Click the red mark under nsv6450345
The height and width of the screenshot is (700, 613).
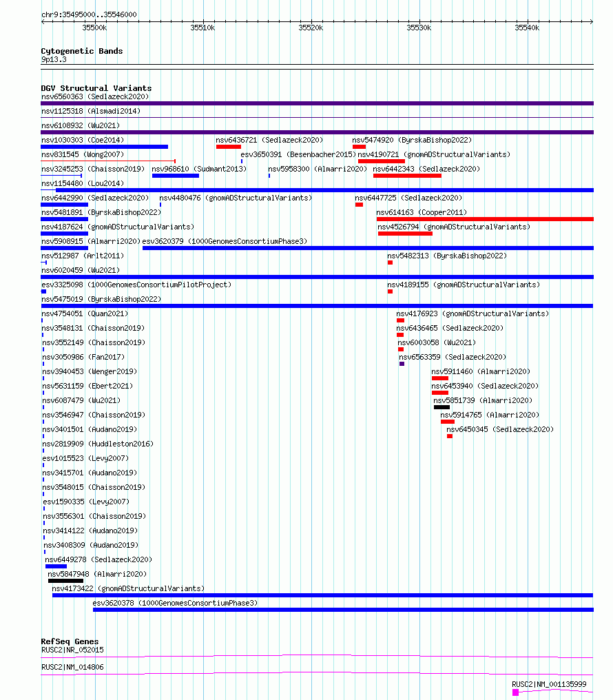450,436
